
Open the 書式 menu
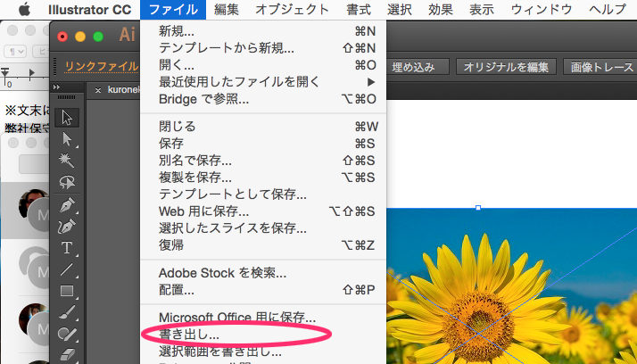pyautogui.click(x=359, y=9)
